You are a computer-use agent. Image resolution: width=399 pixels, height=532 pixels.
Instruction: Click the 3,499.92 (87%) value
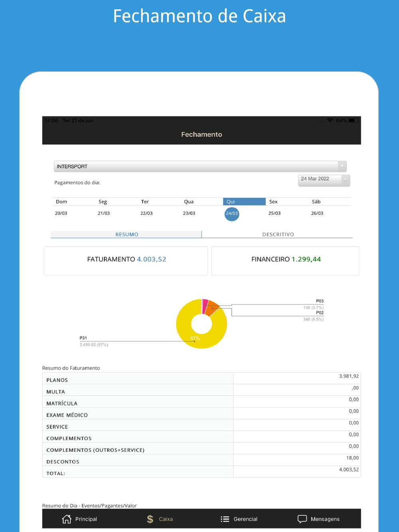coord(94,345)
